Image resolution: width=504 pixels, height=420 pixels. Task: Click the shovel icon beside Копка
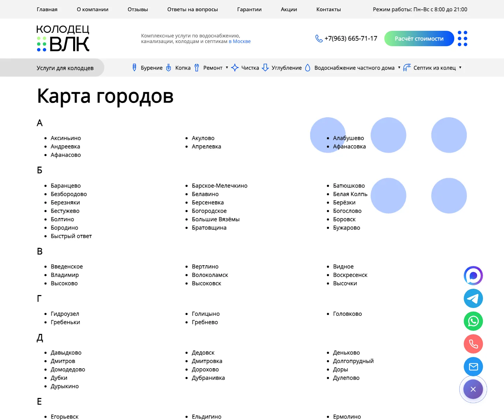(x=168, y=68)
